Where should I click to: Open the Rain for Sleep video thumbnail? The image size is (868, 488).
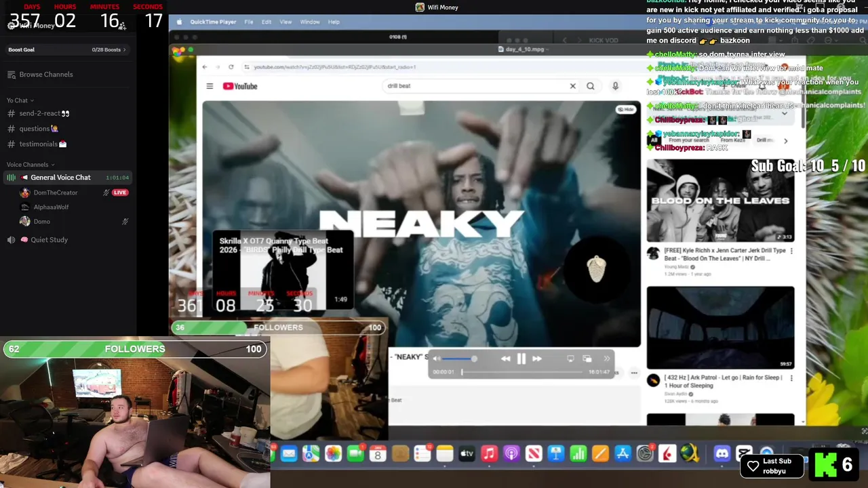pos(720,327)
